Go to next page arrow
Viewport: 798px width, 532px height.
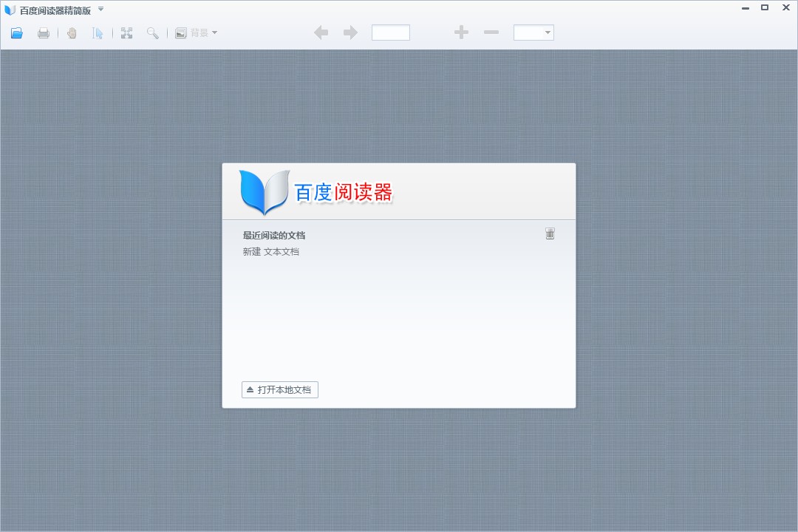[x=351, y=33]
